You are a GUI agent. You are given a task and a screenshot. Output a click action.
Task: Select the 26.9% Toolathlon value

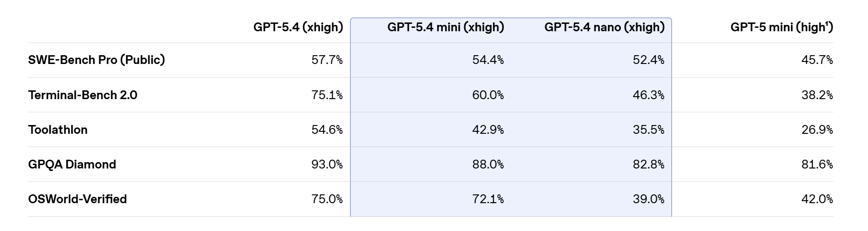coord(817,130)
